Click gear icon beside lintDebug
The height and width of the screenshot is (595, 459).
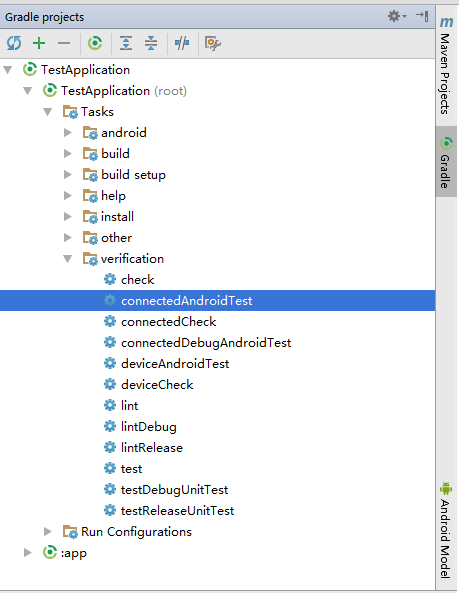[110, 427]
